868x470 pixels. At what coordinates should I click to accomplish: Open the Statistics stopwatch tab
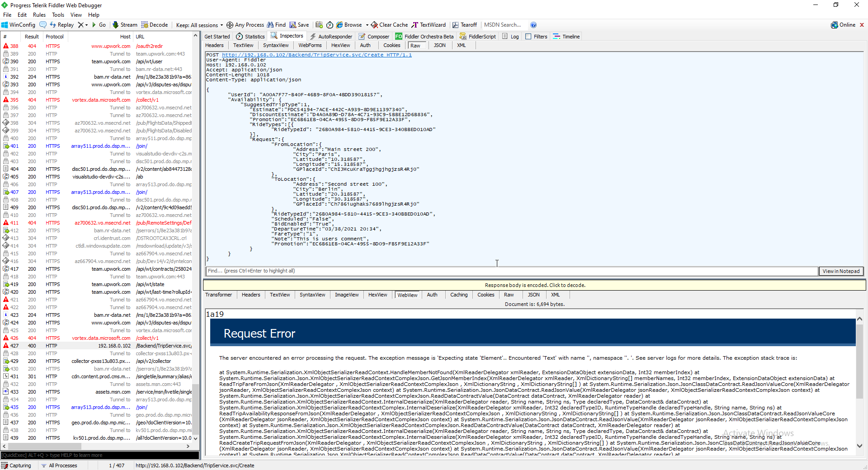click(250, 37)
